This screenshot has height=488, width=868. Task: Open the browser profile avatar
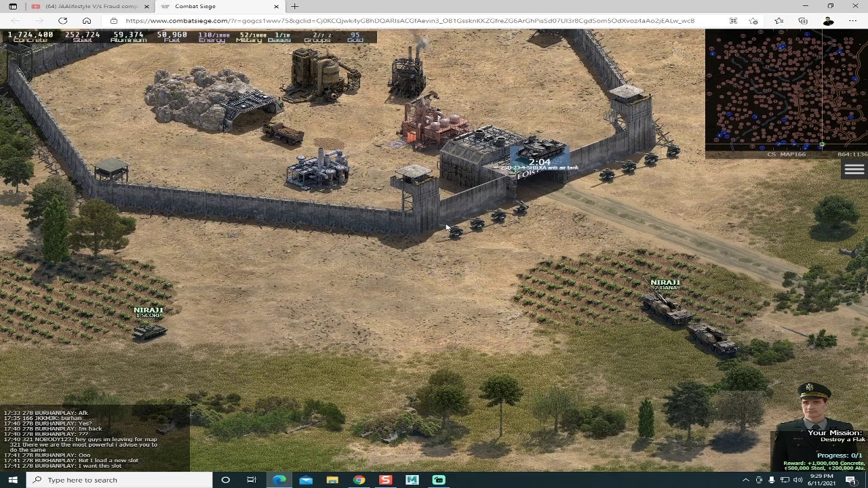pyautogui.click(x=828, y=20)
